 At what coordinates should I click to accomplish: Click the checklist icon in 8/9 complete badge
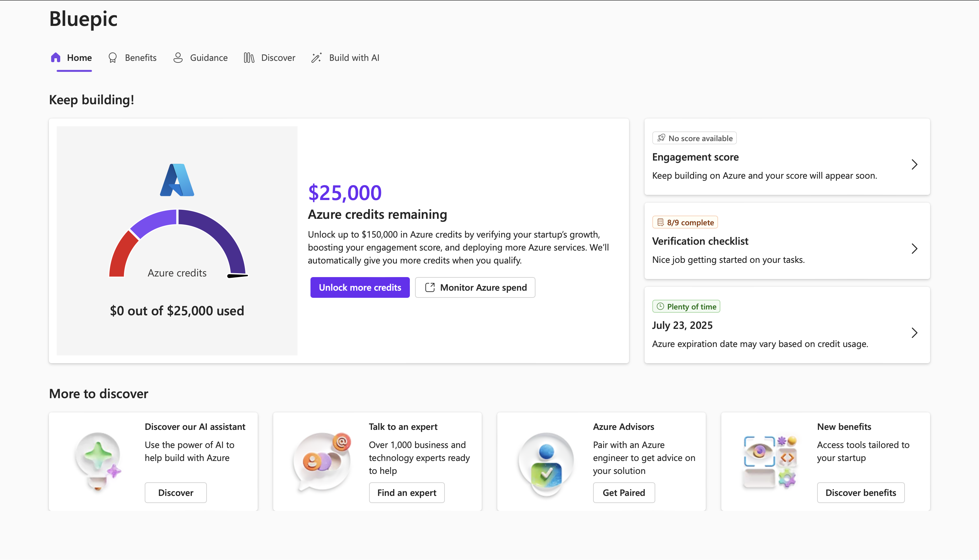(x=660, y=222)
